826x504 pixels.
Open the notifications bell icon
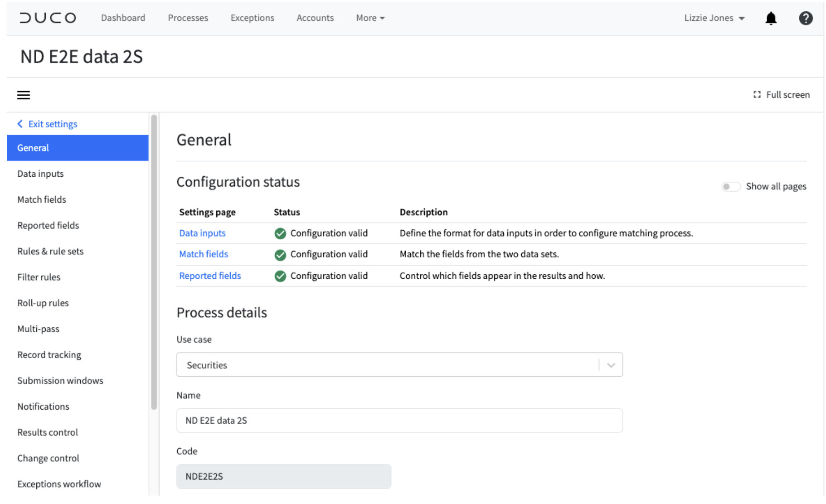pos(770,18)
